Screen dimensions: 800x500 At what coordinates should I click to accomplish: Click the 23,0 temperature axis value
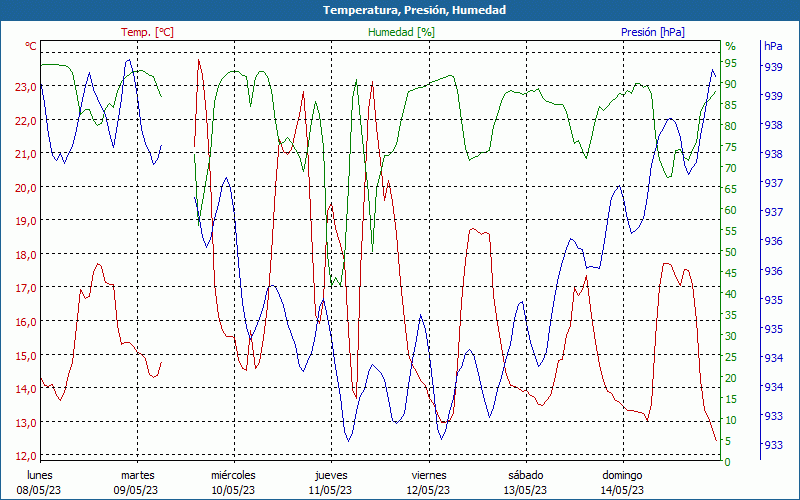point(26,87)
